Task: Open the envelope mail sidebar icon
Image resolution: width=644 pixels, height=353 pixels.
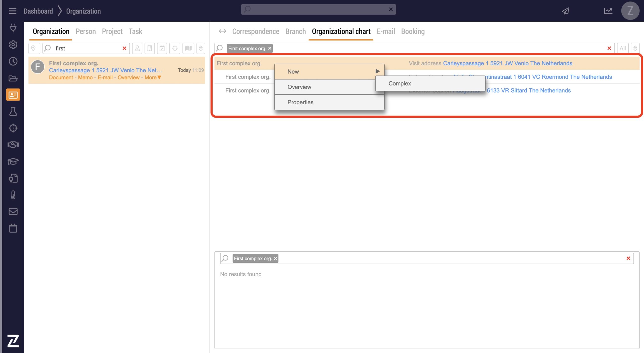Action: pos(13,211)
